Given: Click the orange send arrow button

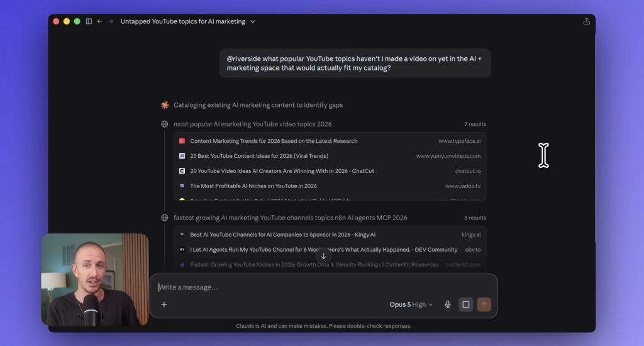Looking at the screenshot, I should (x=484, y=304).
